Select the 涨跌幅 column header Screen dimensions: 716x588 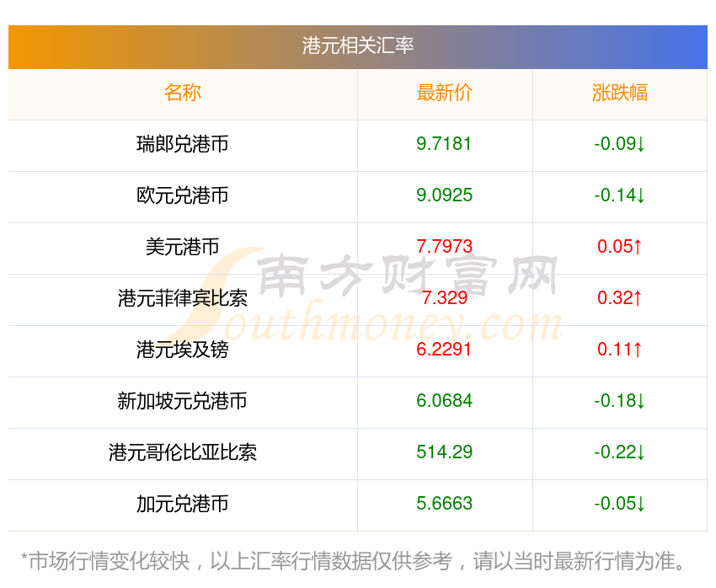click(x=620, y=93)
